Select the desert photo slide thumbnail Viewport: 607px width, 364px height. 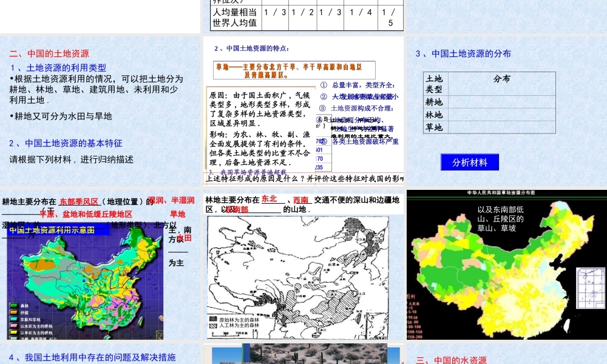(x=303, y=354)
